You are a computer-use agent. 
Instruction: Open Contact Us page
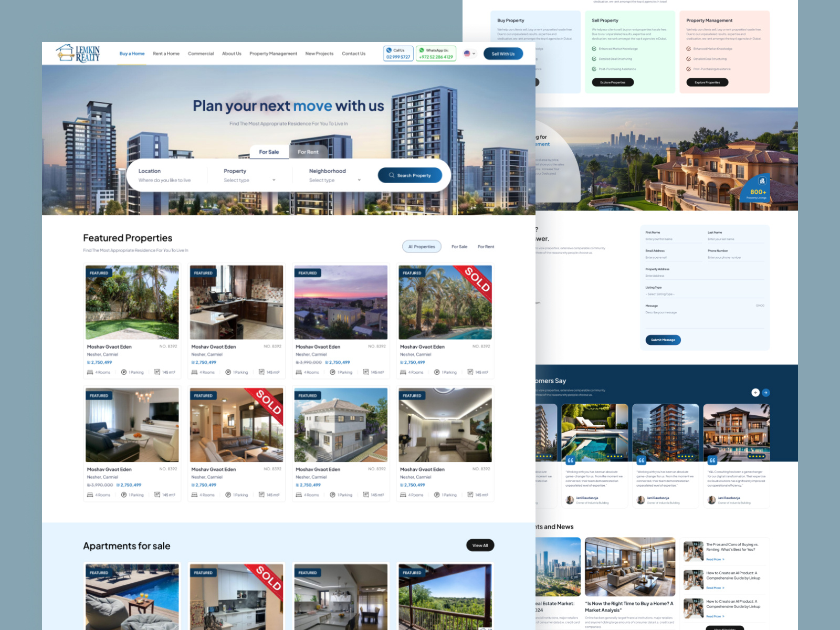[353, 54]
